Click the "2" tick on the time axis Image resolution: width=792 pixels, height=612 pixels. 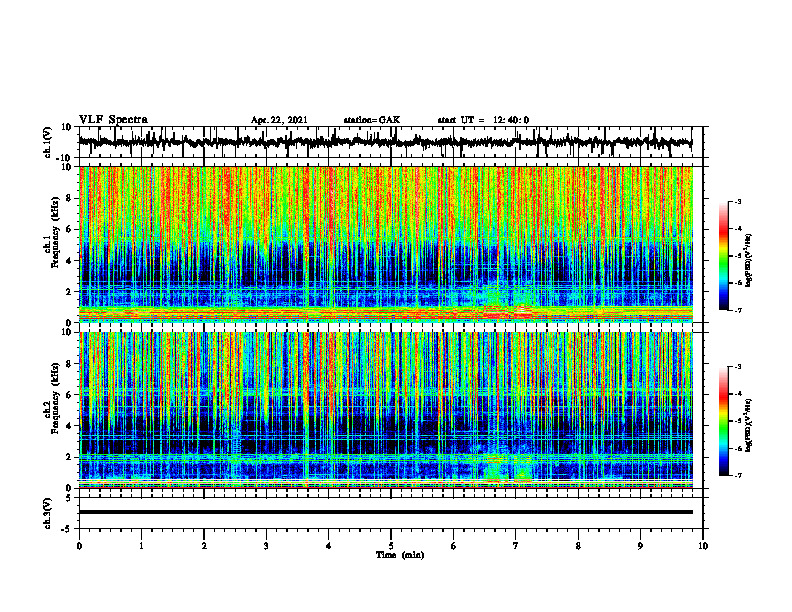click(204, 546)
